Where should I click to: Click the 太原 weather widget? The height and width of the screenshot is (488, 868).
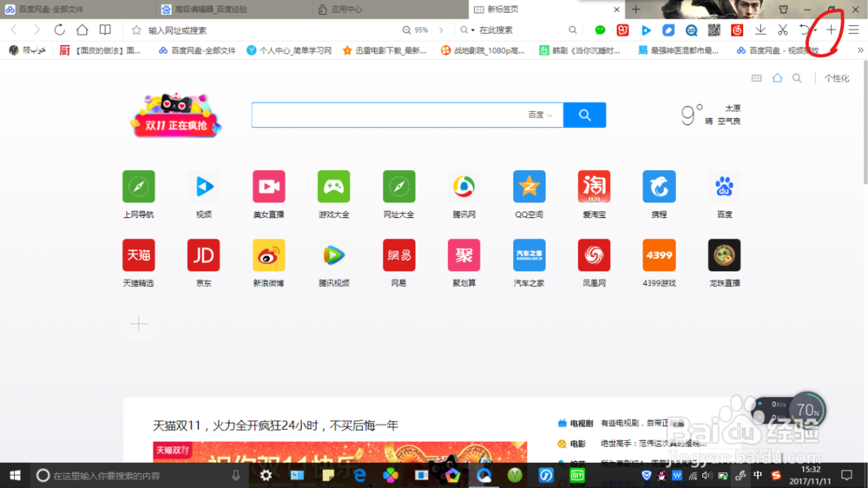711,115
